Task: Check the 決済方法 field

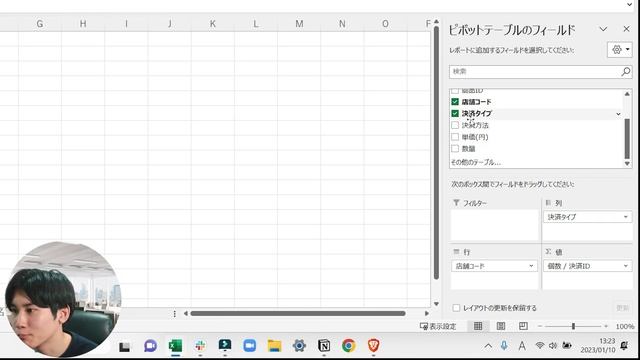Action: 455,125
